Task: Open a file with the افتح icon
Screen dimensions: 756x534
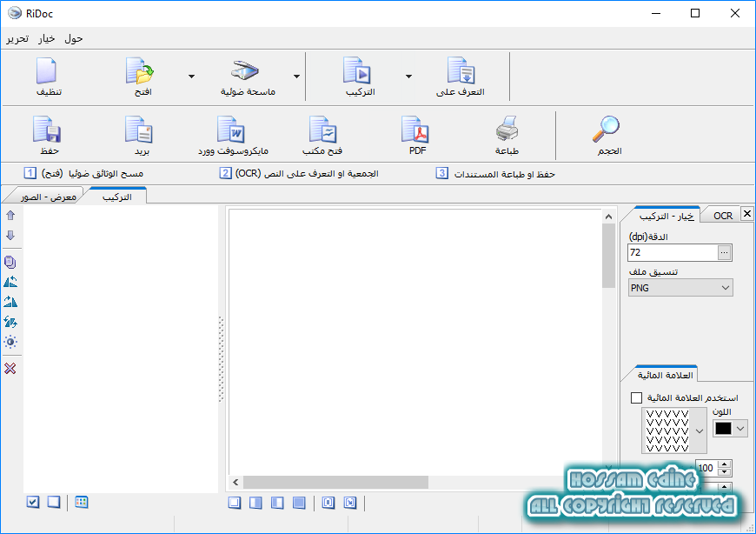Action: tap(140, 71)
